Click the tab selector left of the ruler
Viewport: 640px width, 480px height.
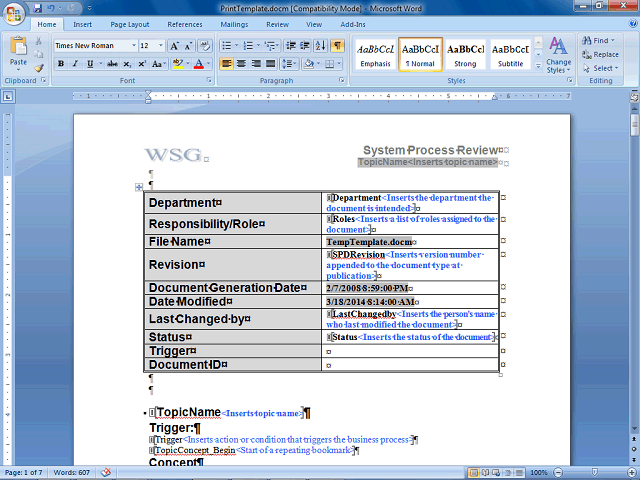[8, 96]
